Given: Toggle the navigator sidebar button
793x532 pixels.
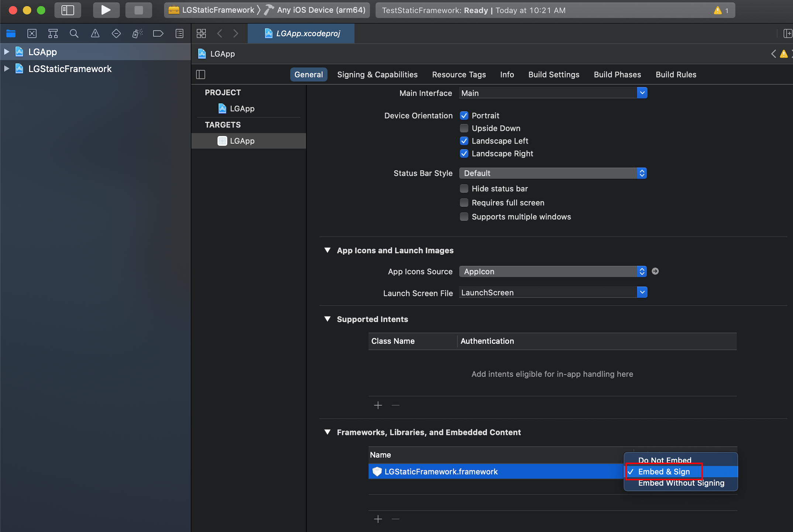Looking at the screenshot, I should tap(68, 10).
